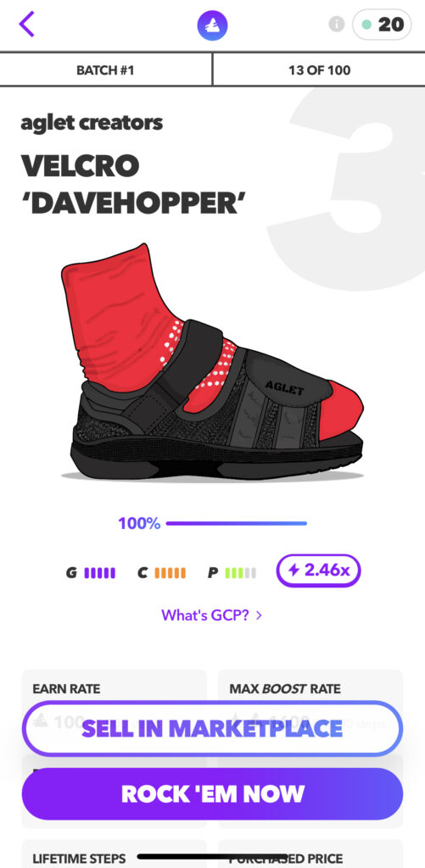Tap the aglet creators brand name

click(92, 122)
